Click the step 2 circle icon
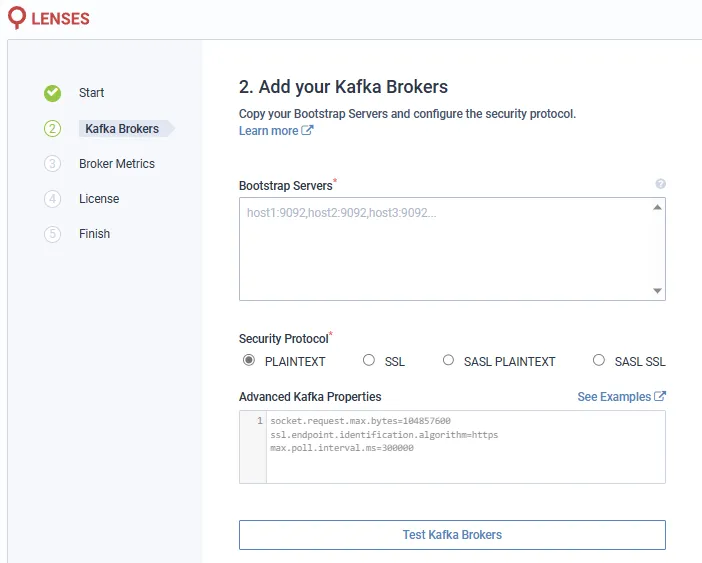 tap(52, 128)
